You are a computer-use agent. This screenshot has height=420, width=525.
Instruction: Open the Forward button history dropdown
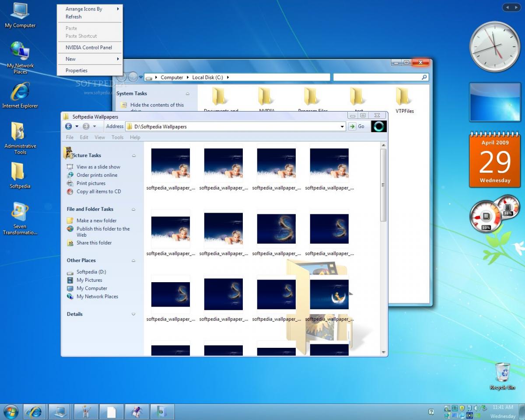coord(94,126)
